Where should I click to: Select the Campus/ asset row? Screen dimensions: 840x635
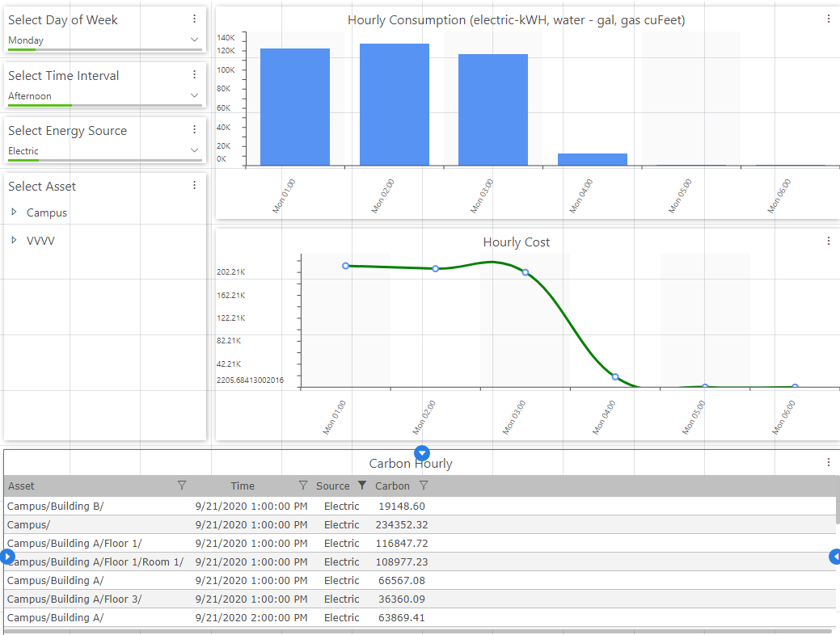click(x=420, y=524)
